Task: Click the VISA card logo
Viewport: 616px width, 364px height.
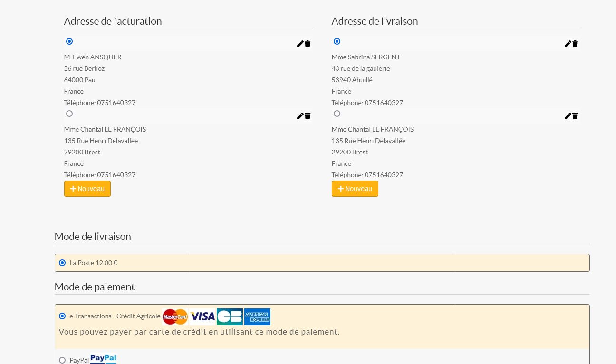Action: point(202,316)
